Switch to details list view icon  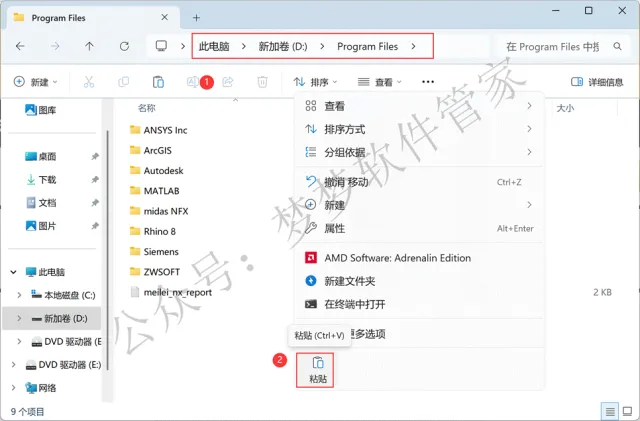click(610, 412)
